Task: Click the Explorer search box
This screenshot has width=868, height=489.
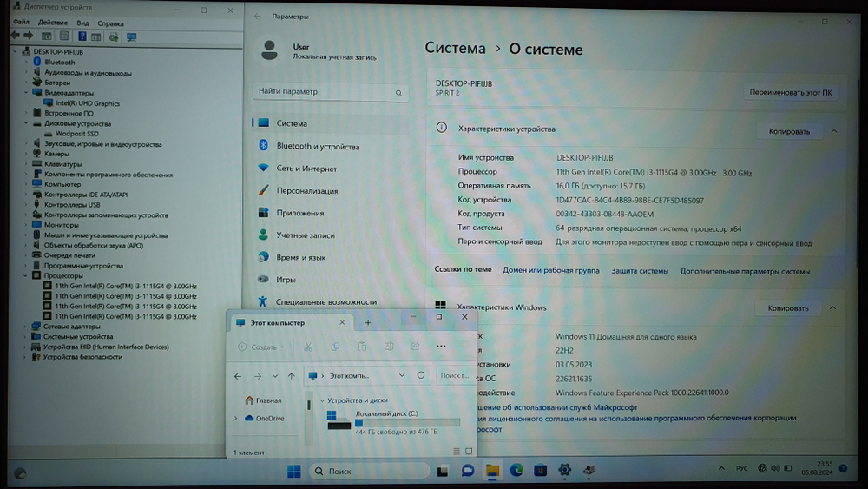Action: (x=455, y=375)
